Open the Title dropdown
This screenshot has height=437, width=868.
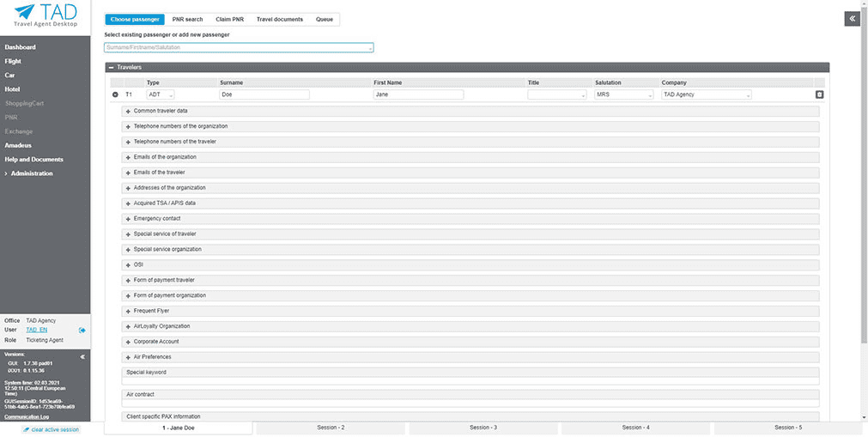point(557,94)
